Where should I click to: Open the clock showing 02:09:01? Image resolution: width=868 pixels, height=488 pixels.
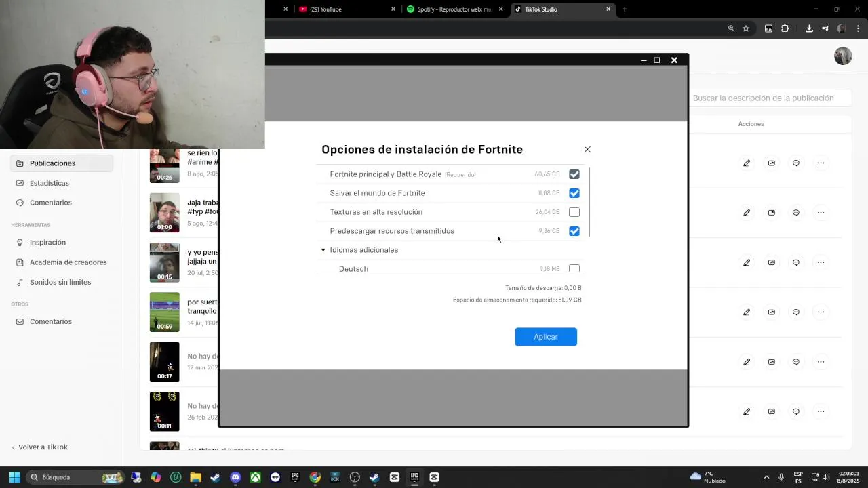tap(849, 477)
